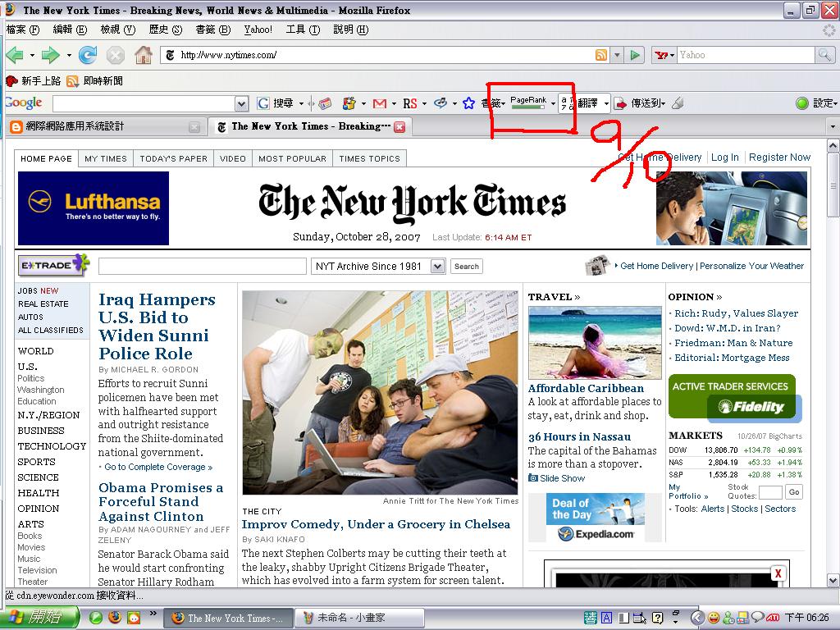
Task: Open the 書籤 (B) menu
Action: (x=212, y=30)
